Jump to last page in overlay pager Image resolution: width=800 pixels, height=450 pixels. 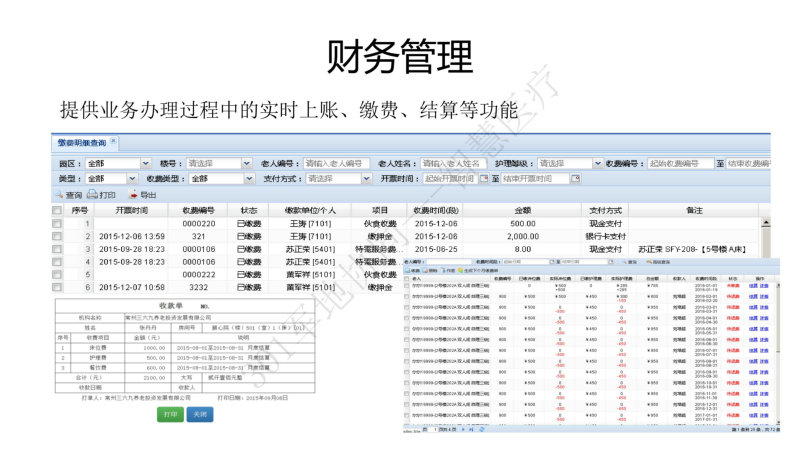pyautogui.click(x=471, y=430)
